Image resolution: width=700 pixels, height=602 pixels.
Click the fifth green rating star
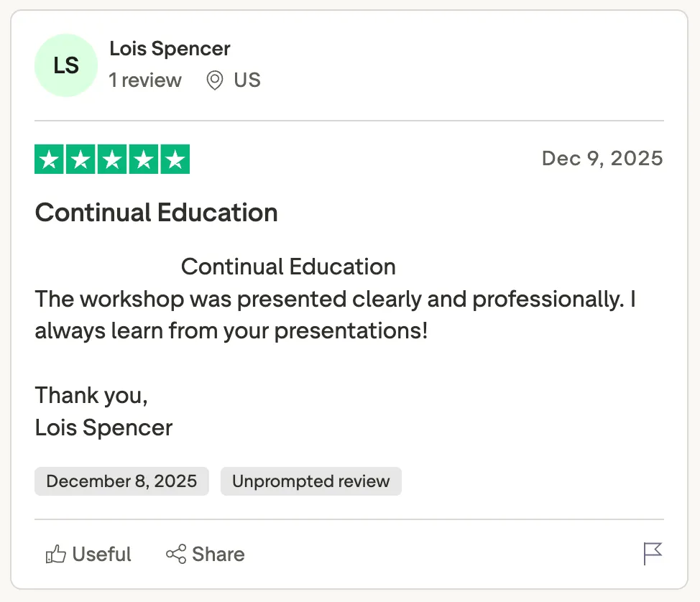(175, 159)
